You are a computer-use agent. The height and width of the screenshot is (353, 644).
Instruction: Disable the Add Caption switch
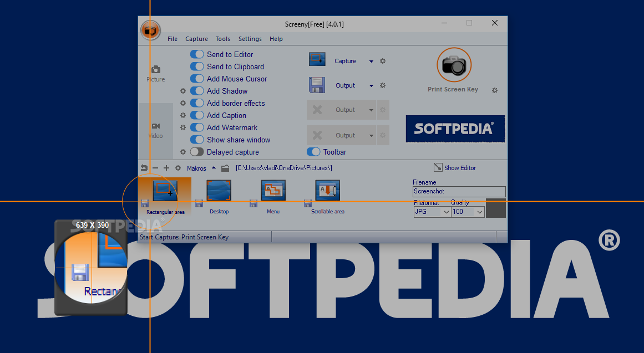click(197, 115)
